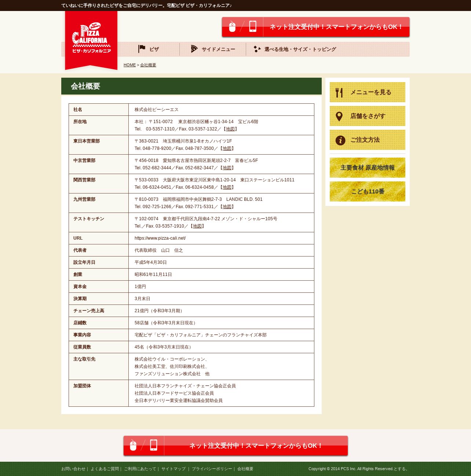Image resolution: width=471 pixels, height=476 pixels.
Task: Click the mouse icon in top order banner
Action: click(232, 26)
